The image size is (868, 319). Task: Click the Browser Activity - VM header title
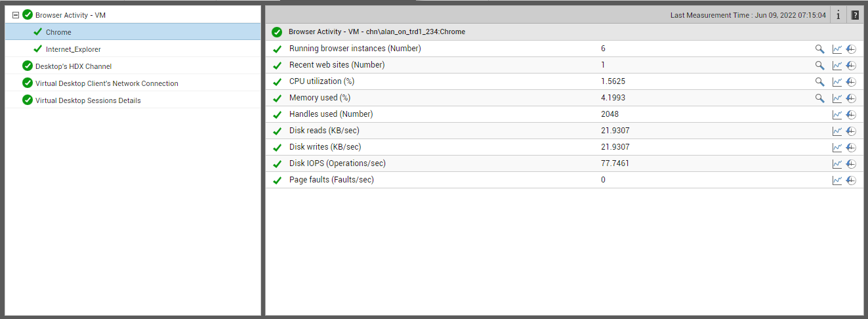[377, 32]
